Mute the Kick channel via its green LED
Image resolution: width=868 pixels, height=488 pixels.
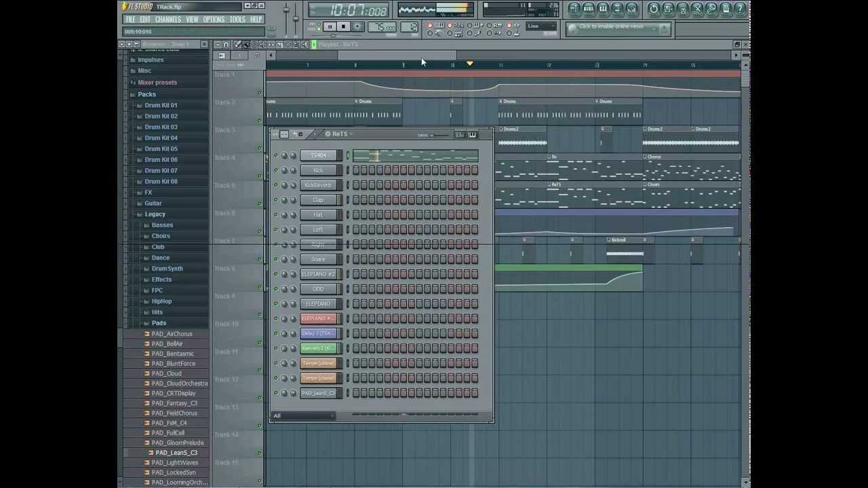(276, 171)
